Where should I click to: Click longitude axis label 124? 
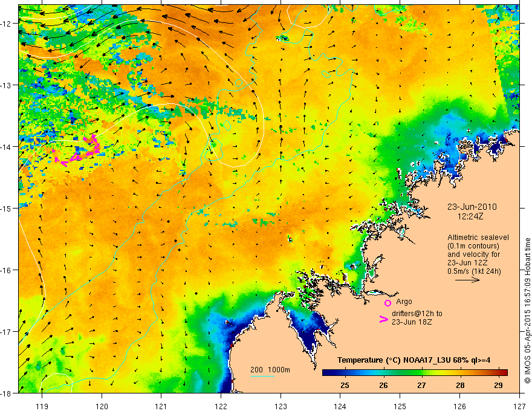click(340, 406)
